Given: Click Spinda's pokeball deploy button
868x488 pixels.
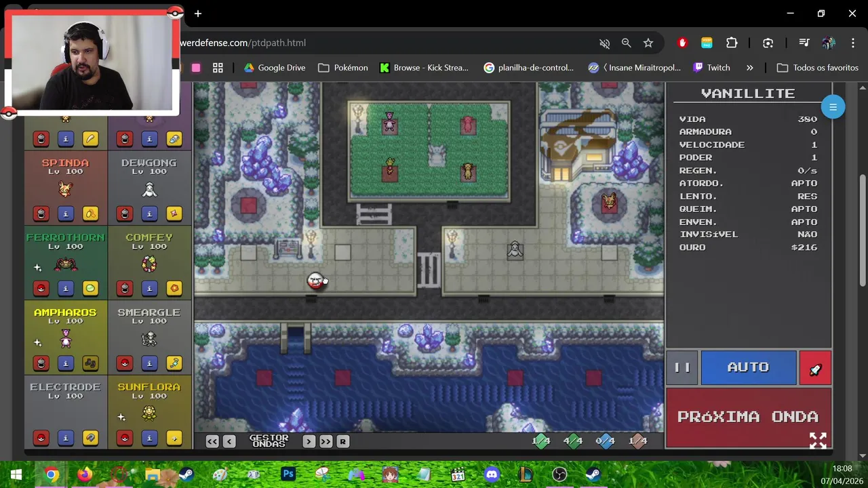Looking at the screenshot, I should point(41,214).
